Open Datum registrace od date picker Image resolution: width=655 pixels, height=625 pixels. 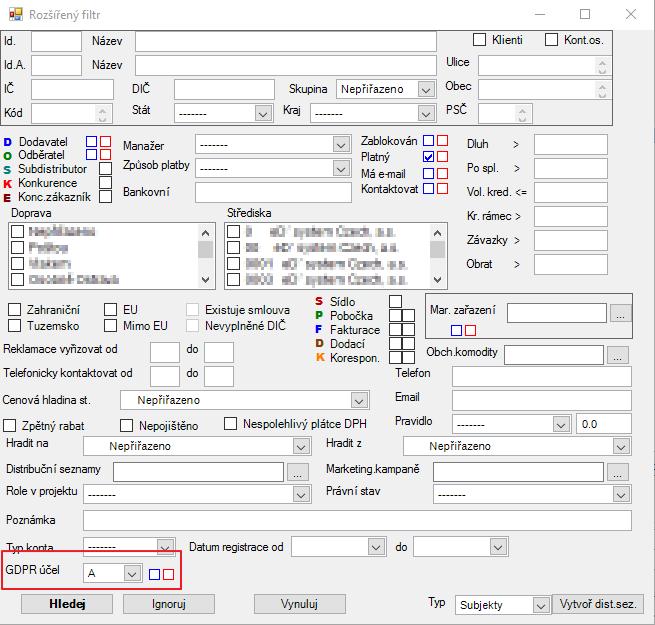[x=376, y=547]
